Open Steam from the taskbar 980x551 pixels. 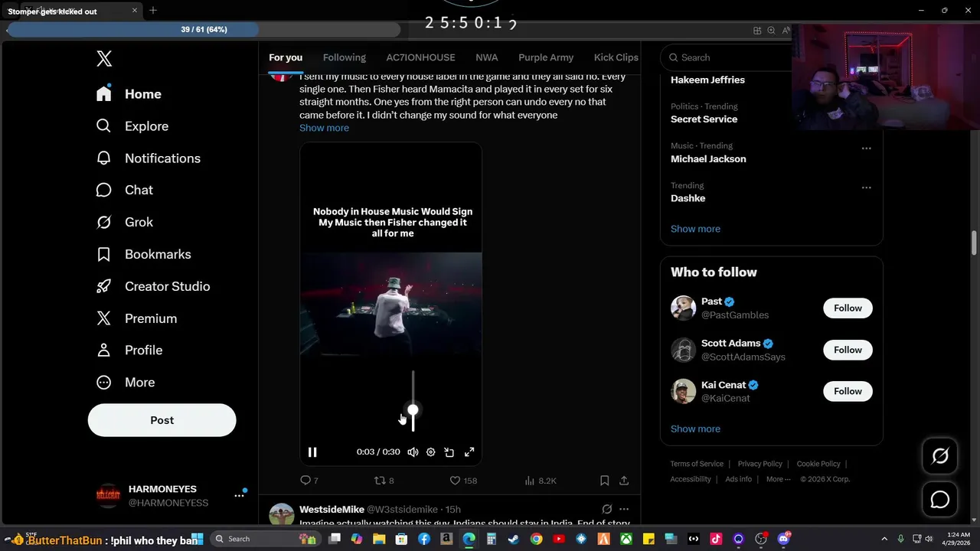click(514, 539)
